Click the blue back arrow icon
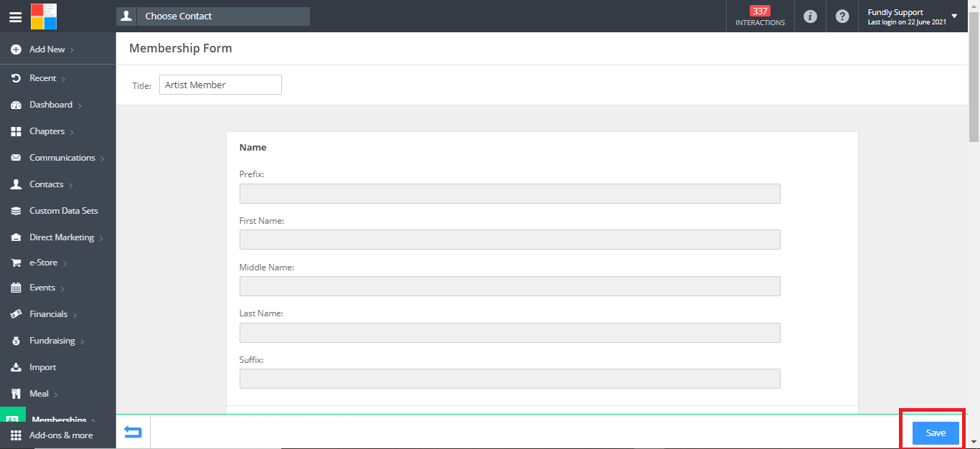 133,432
